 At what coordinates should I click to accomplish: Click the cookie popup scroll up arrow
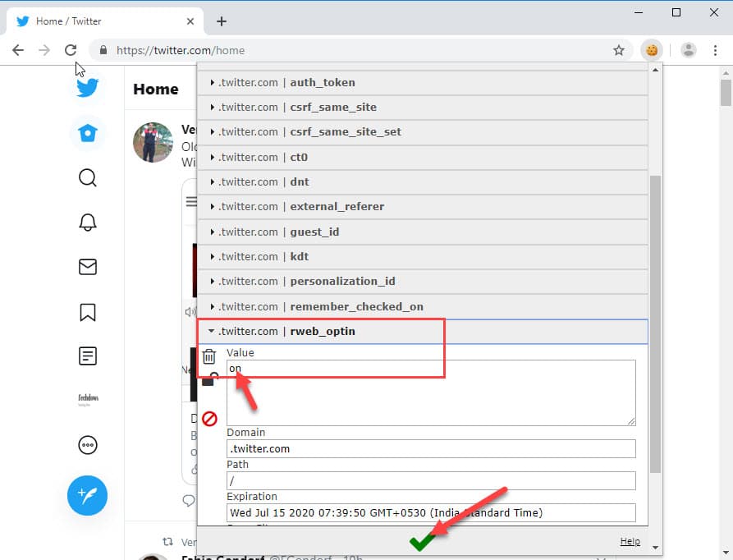655,70
